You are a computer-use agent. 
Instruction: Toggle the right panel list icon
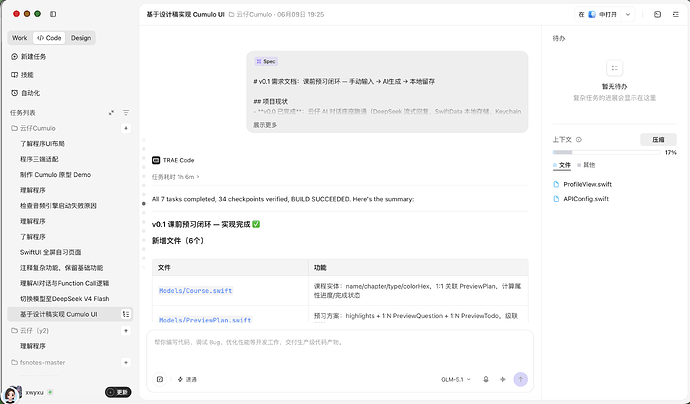tap(675, 14)
